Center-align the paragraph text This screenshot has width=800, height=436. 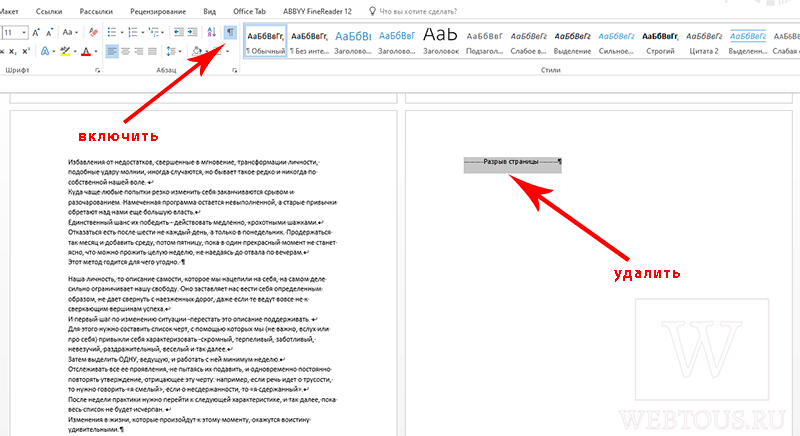coord(126,51)
